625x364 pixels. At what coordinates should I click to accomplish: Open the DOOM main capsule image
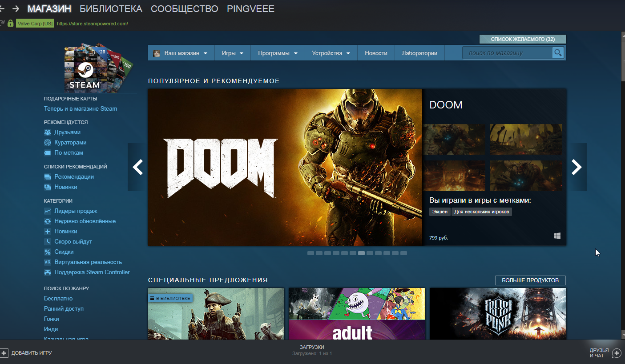pos(285,167)
